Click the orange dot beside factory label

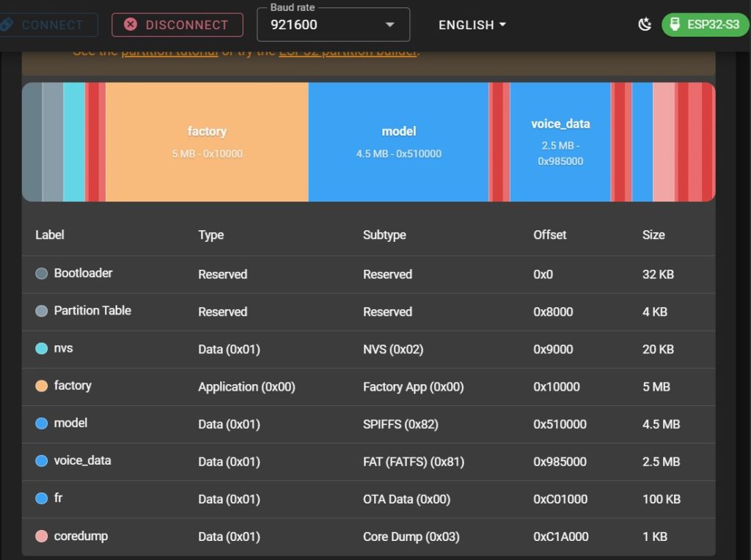pos(42,386)
